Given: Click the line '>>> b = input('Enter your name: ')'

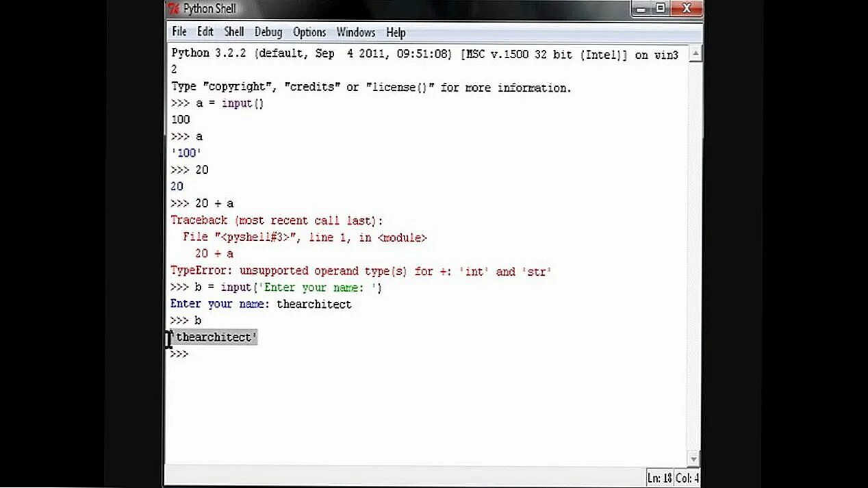Looking at the screenshot, I should (277, 287).
